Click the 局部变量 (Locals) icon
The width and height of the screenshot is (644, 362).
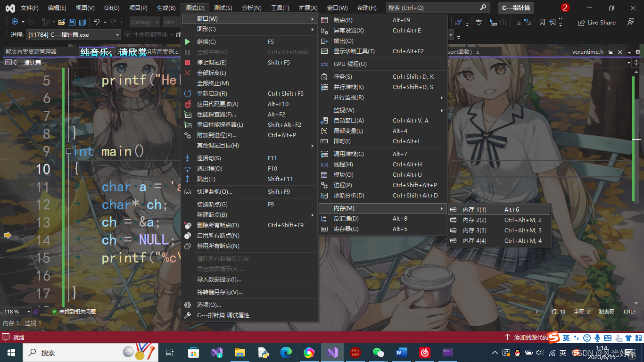pos(324,131)
